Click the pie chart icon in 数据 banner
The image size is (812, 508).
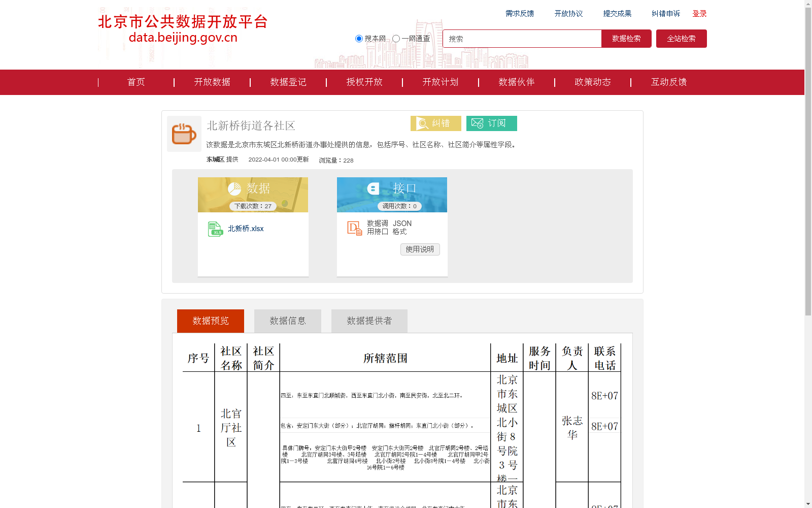(x=234, y=189)
